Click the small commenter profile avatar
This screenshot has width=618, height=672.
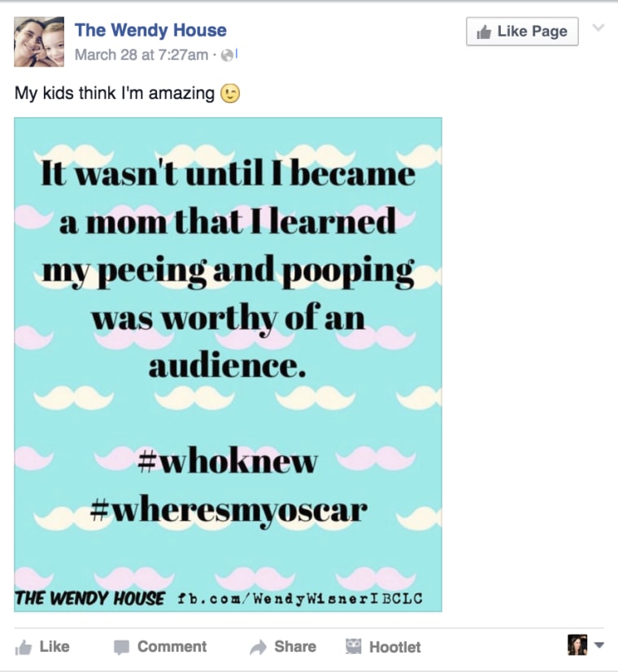coord(577,644)
